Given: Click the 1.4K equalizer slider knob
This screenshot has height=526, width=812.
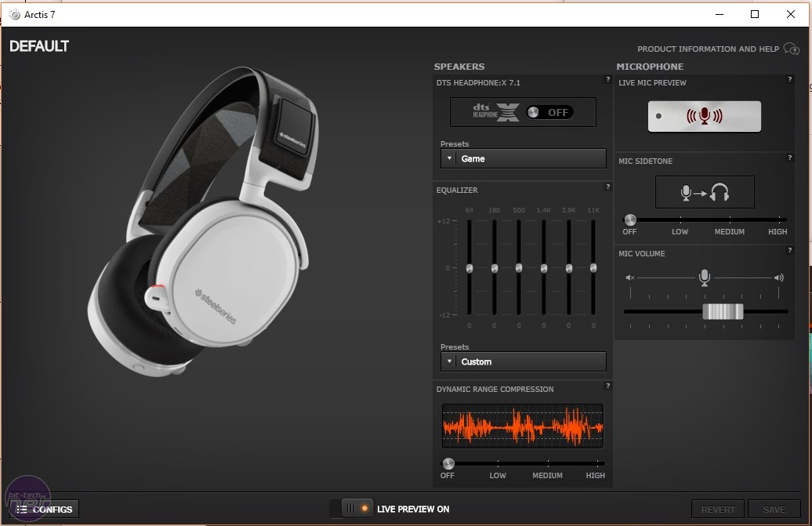Looking at the screenshot, I should 544,268.
